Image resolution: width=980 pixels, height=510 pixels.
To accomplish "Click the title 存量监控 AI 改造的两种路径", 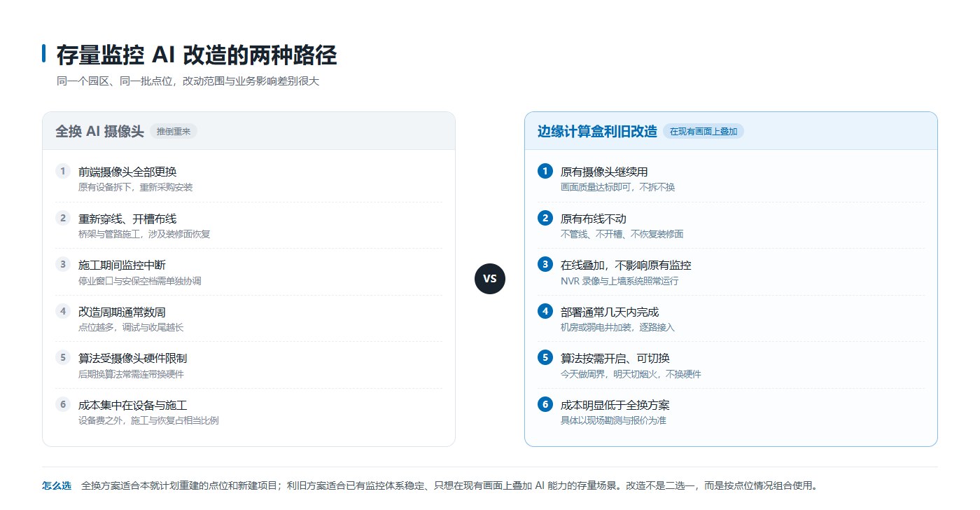I will [x=197, y=55].
